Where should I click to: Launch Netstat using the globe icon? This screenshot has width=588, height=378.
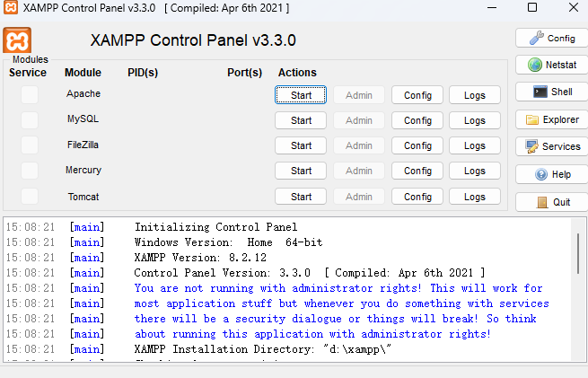coord(535,65)
